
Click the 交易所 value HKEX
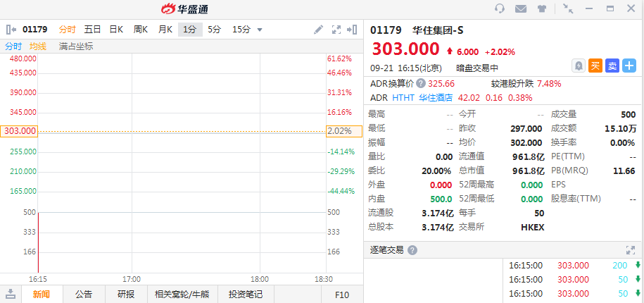(532, 227)
